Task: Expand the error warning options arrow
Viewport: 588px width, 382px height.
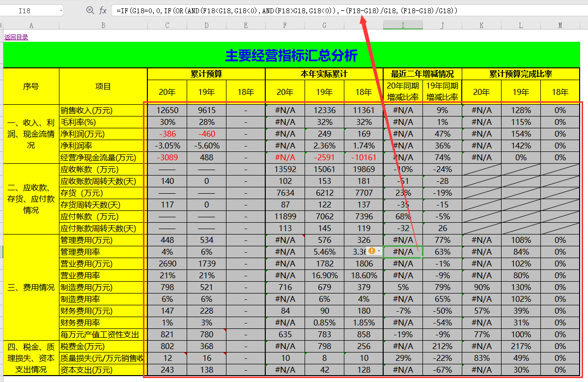Action: tap(379, 251)
